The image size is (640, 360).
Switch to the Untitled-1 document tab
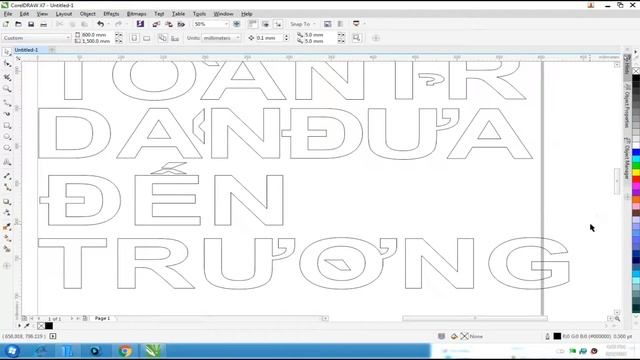(x=26, y=50)
